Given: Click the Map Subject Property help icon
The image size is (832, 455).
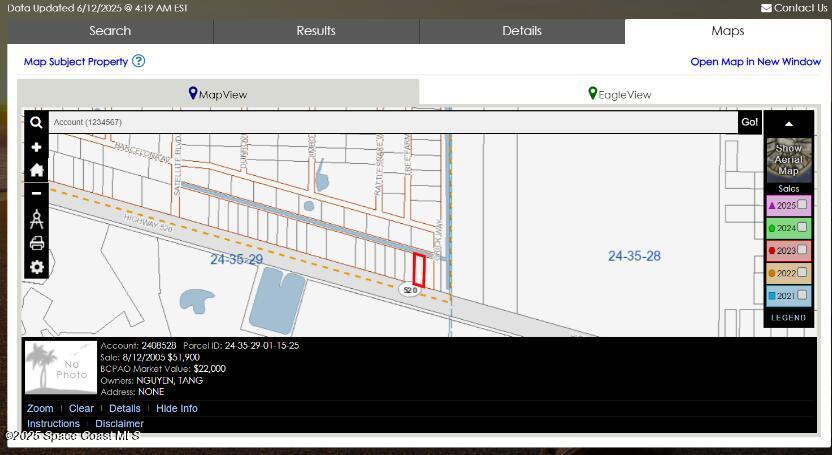Looking at the screenshot, I should 139,61.
